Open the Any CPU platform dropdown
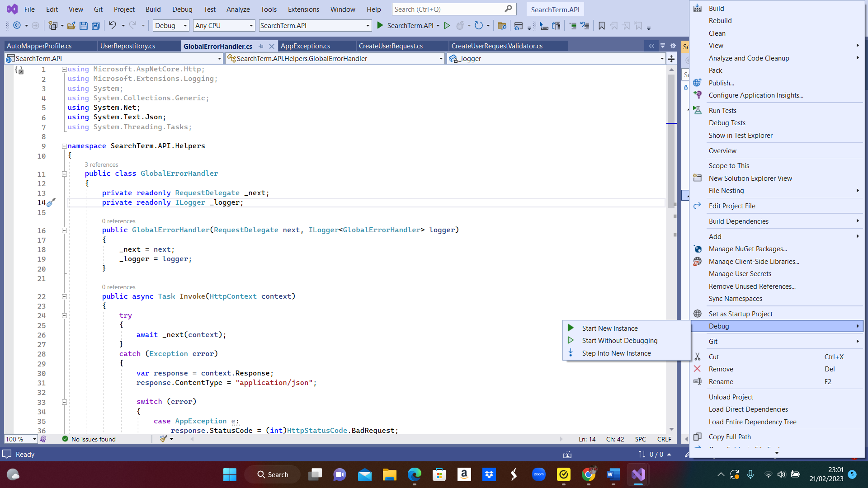 click(251, 26)
